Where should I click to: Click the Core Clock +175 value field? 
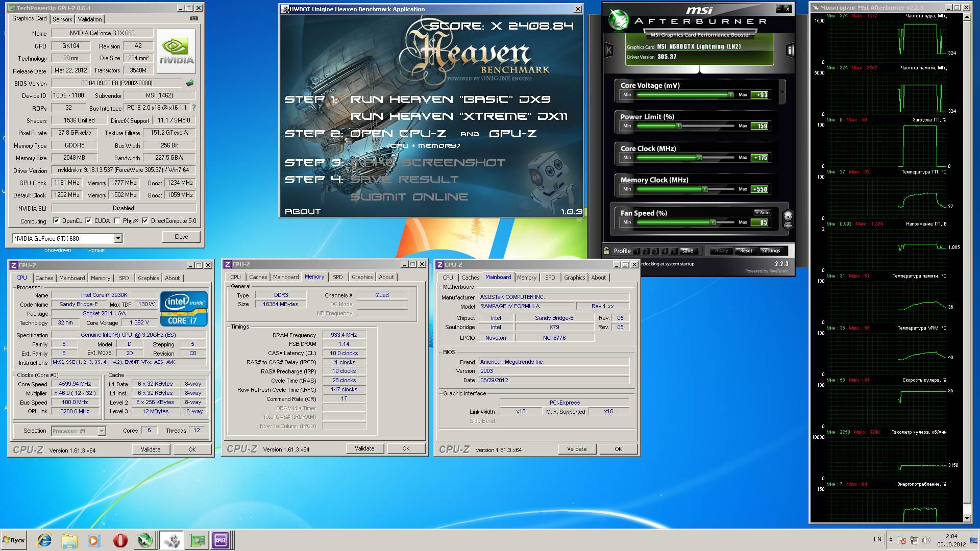(760, 158)
